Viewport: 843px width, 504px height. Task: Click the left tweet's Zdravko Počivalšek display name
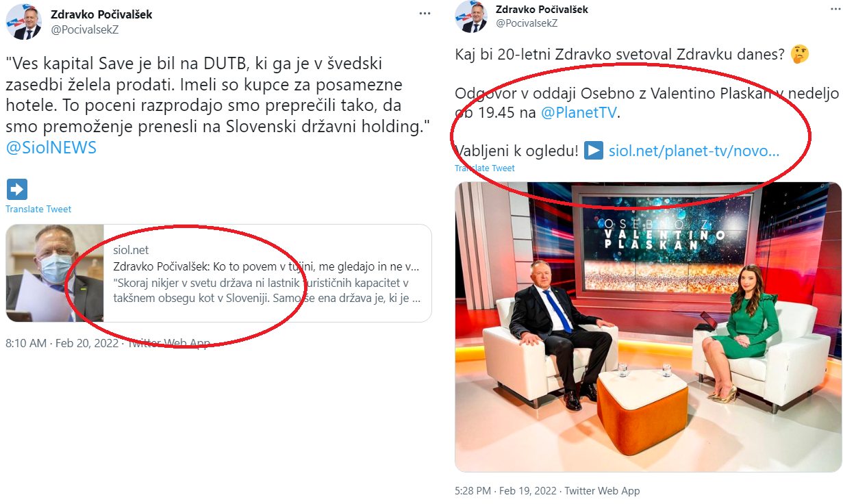[x=102, y=14]
